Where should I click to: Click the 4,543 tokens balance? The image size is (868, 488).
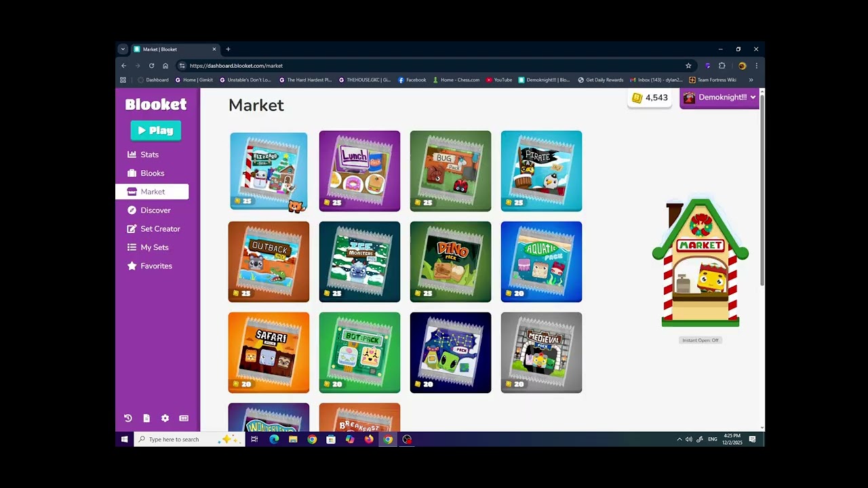pos(650,98)
